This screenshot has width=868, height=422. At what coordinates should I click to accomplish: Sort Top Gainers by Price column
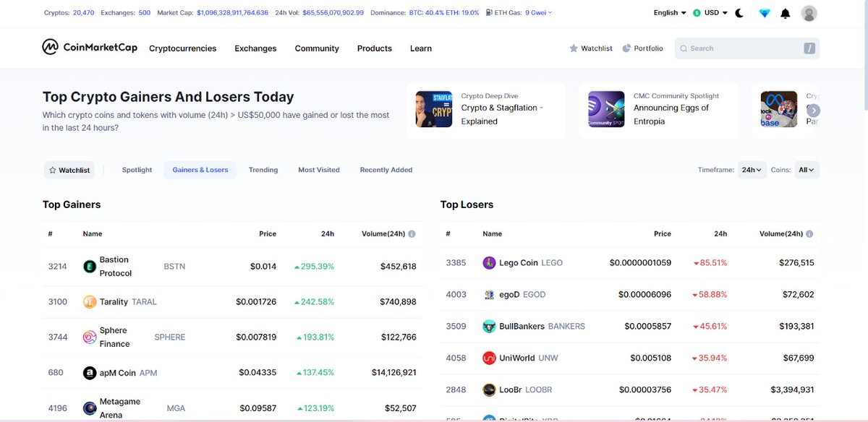(268, 234)
